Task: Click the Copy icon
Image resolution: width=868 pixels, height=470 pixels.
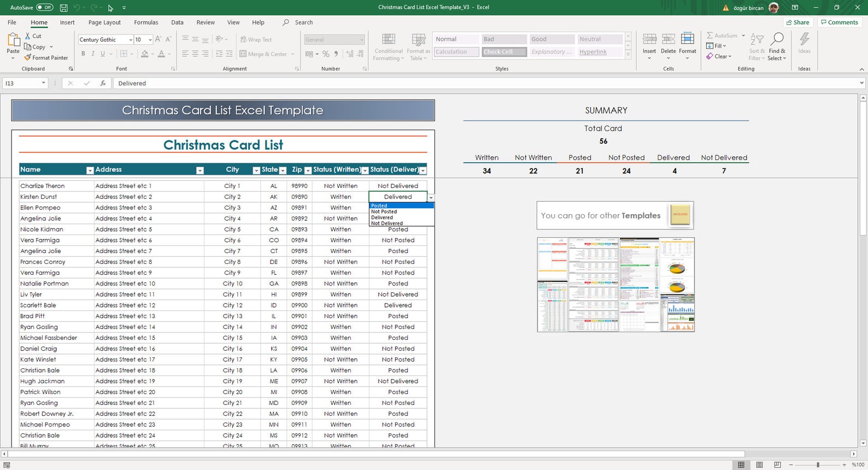Action: (28, 47)
